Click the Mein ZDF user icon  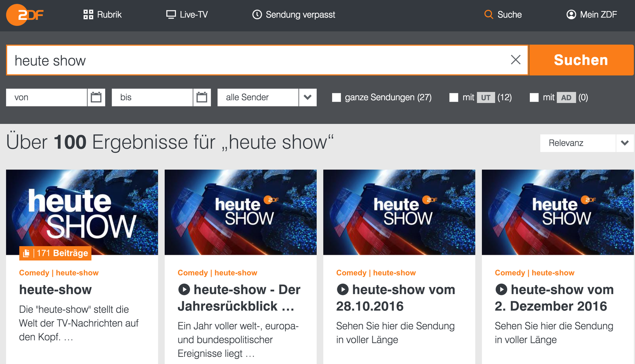pyautogui.click(x=571, y=15)
